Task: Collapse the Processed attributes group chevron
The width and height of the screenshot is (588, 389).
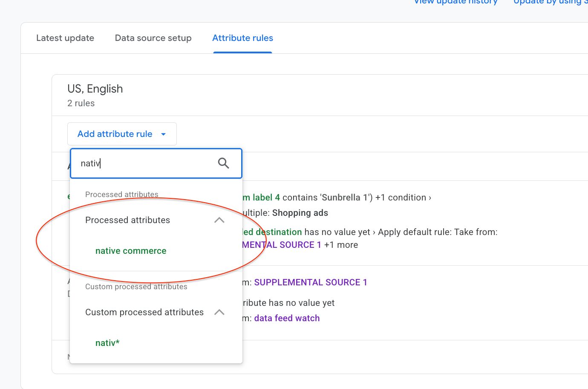Action: [219, 220]
